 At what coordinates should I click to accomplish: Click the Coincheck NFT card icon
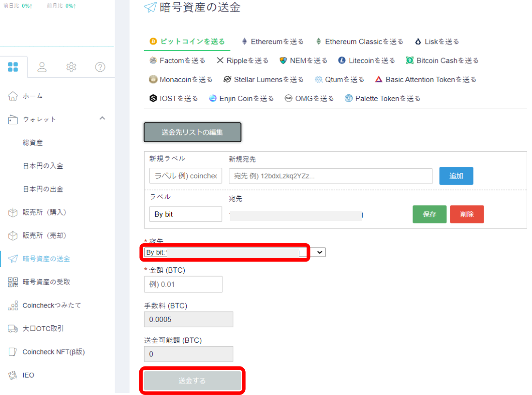[x=13, y=352]
